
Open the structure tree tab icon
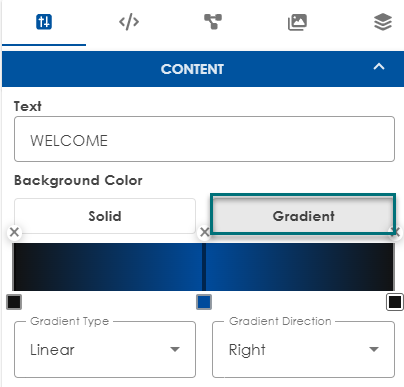pyautogui.click(x=213, y=22)
